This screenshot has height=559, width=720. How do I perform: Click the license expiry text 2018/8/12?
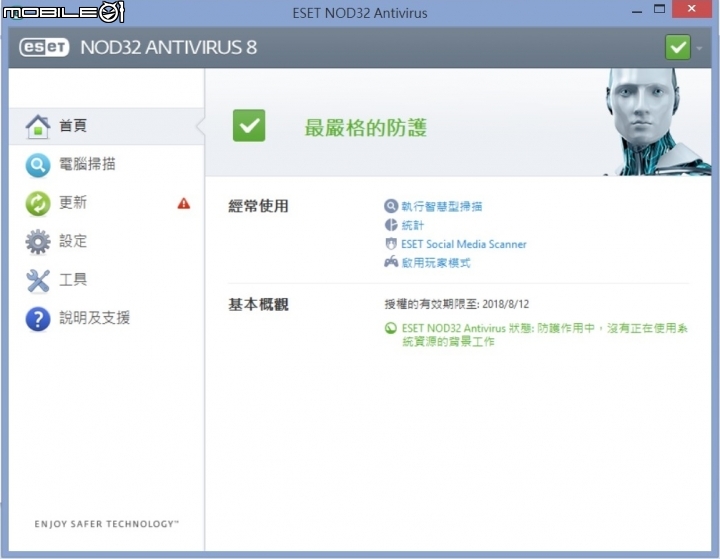coord(456,304)
